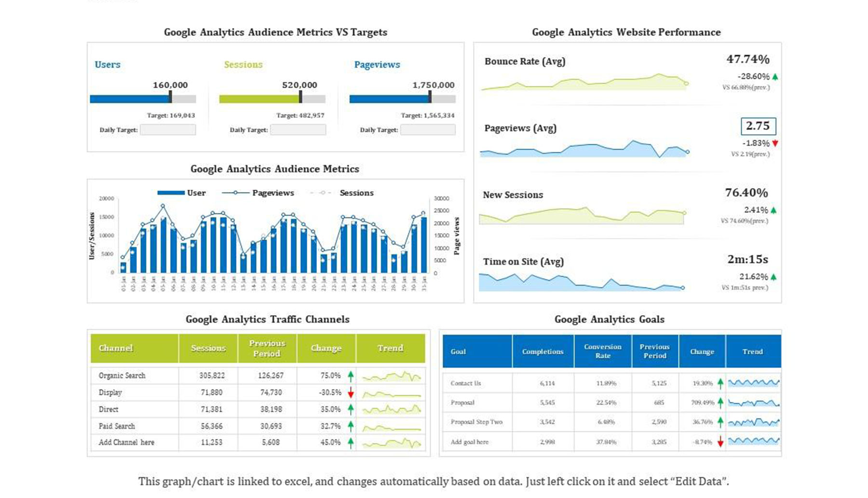Click the New Sessions green area chart
This screenshot has width=868, height=498.
pyautogui.click(x=582, y=216)
